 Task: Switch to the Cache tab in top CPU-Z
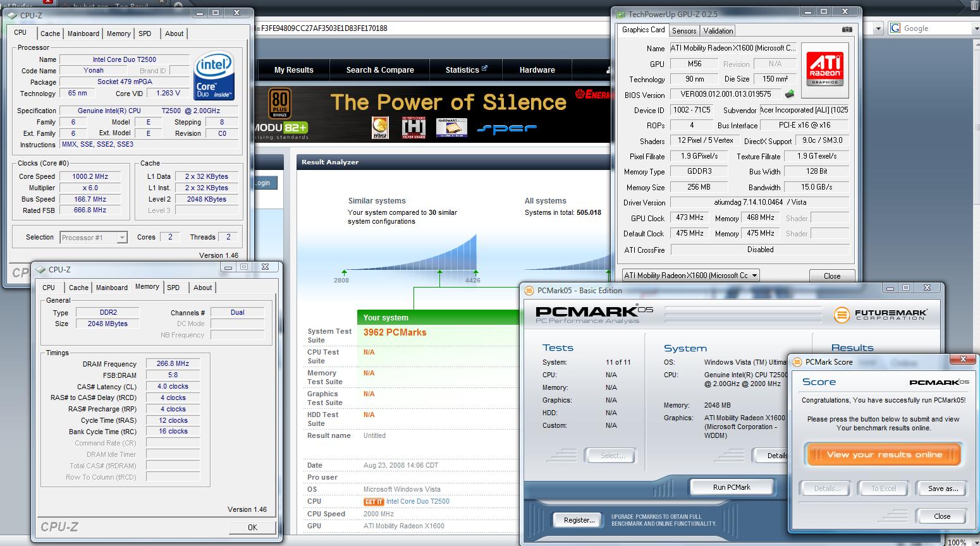[50, 33]
